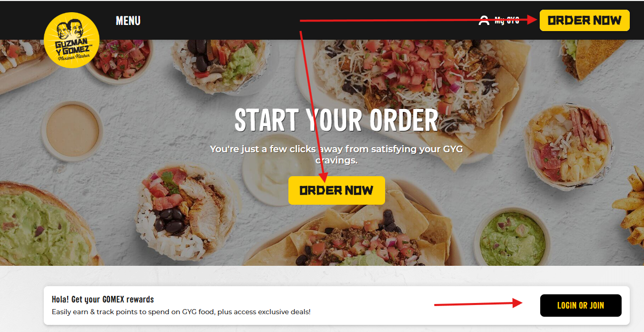
Task: Click the GYG cravings subtitle text
Action: (336, 154)
